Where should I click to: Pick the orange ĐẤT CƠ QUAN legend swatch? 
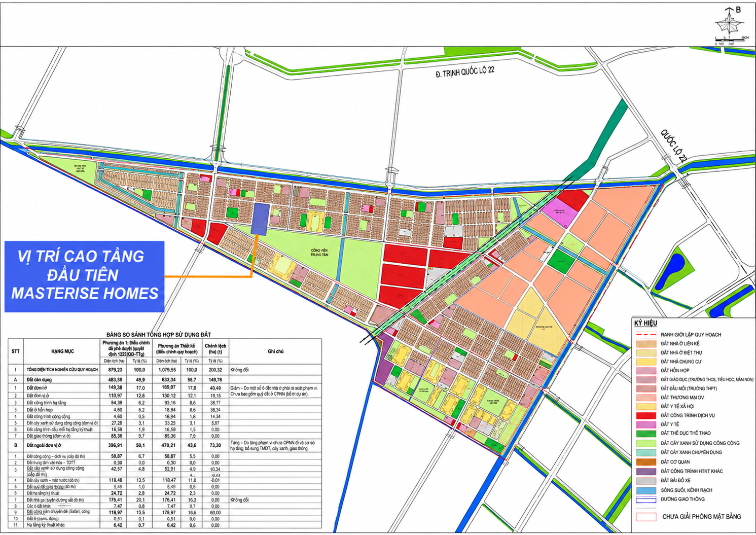pyautogui.click(x=646, y=461)
